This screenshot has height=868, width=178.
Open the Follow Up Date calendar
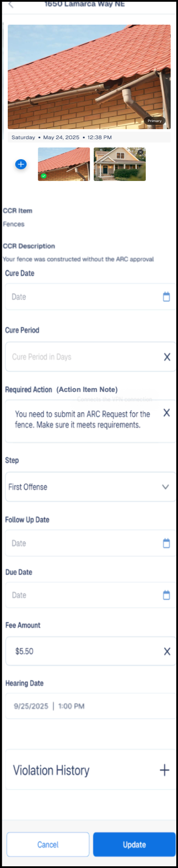166,543
